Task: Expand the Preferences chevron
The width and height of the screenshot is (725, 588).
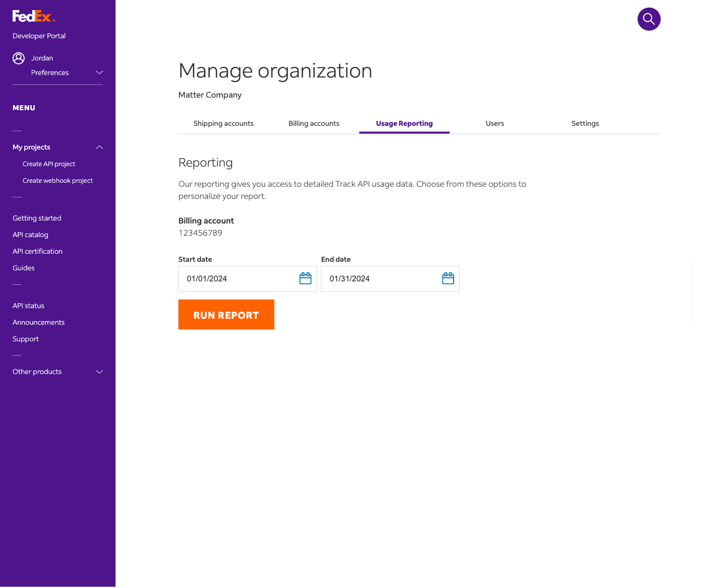Action: pyautogui.click(x=100, y=72)
